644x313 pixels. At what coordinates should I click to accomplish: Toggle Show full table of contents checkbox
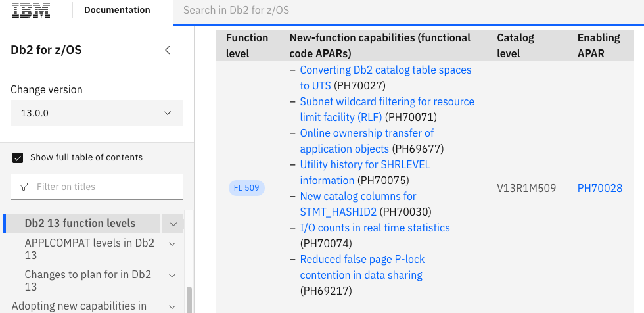pos(18,158)
